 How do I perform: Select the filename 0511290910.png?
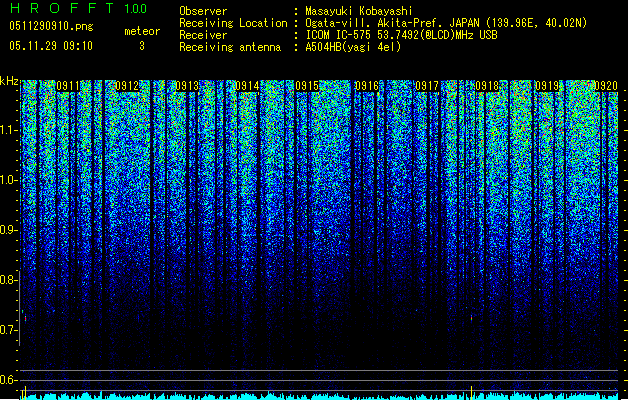pyautogui.click(x=51, y=26)
